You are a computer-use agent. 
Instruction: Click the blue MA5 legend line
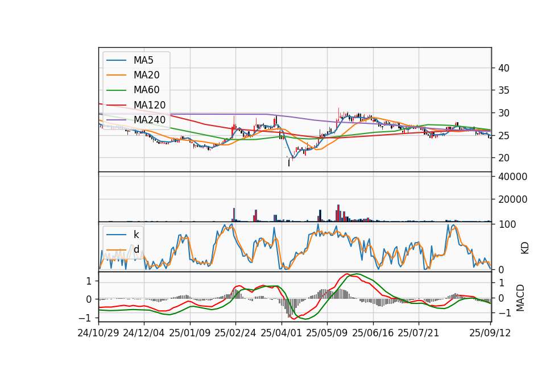(x=116, y=60)
